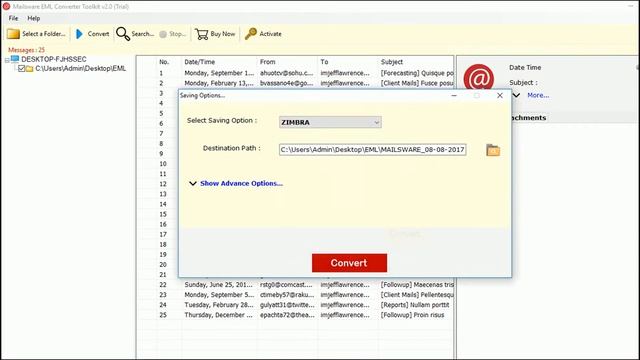The height and width of the screenshot is (360, 640).
Task: Expand the chevron beside More...
Action: click(516, 95)
